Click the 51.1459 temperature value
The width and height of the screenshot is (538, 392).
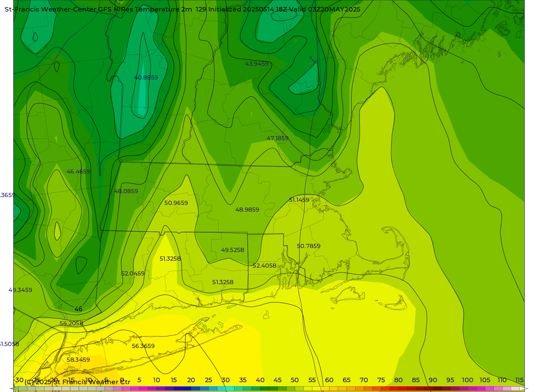click(299, 200)
